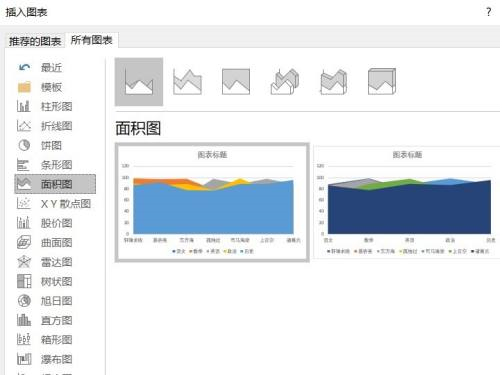Select the 条形图 label in list

[x=56, y=165]
